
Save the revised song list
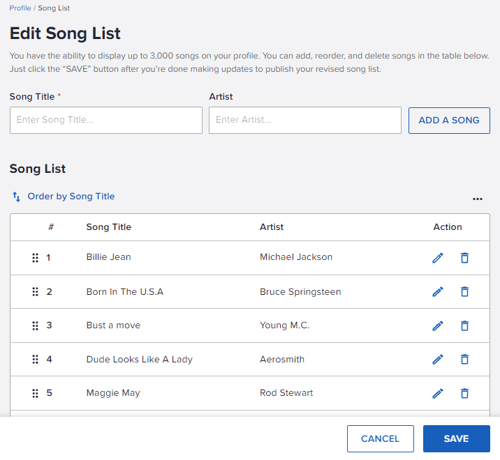tap(456, 439)
